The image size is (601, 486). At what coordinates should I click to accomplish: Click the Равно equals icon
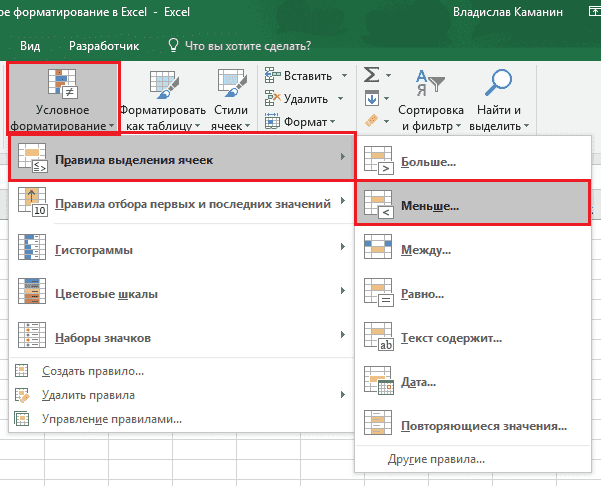pyautogui.click(x=379, y=292)
